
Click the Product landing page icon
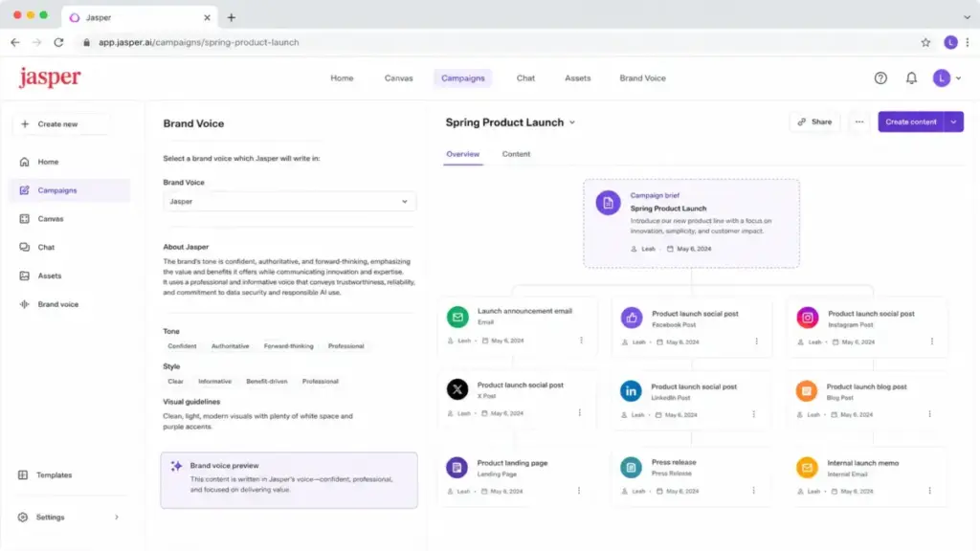[457, 467]
